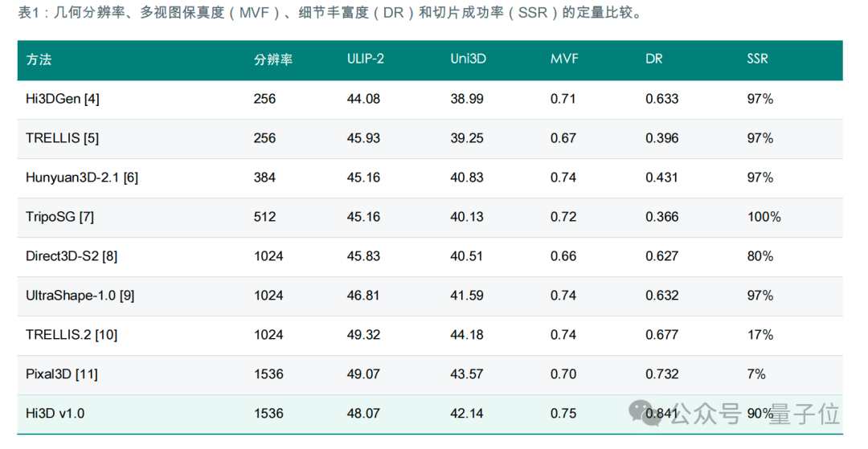
Task: Select the Direct3D-S2 [8] method name
Action: point(72,256)
